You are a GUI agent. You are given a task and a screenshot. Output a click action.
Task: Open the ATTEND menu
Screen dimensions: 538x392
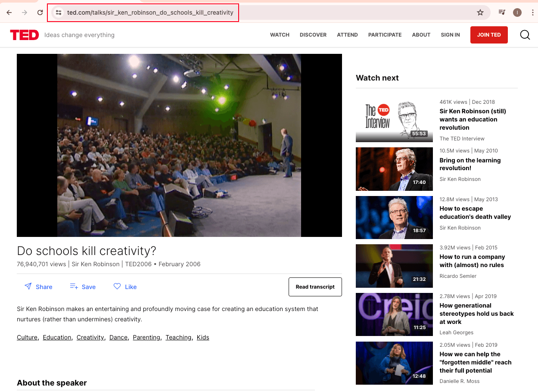pos(347,35)
